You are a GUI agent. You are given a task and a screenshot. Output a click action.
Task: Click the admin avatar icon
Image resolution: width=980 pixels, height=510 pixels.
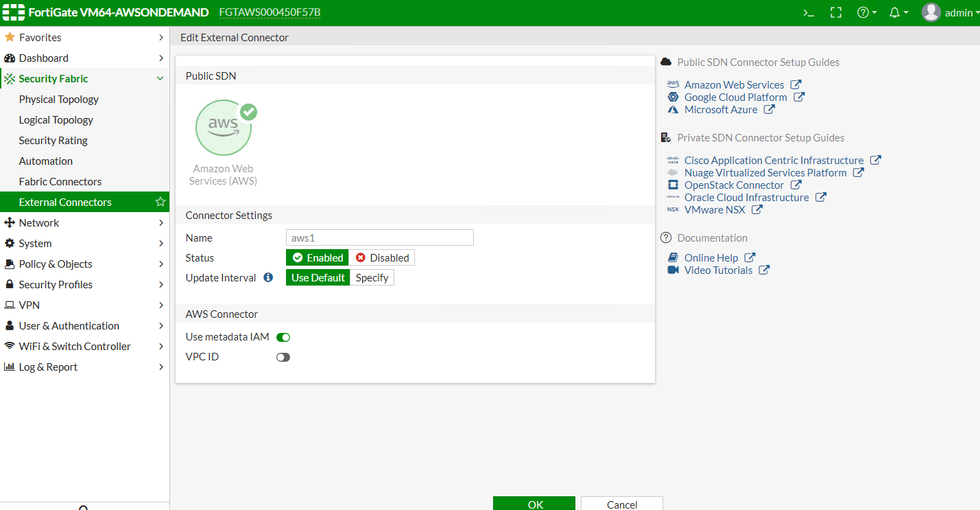(x=931, y=12)
